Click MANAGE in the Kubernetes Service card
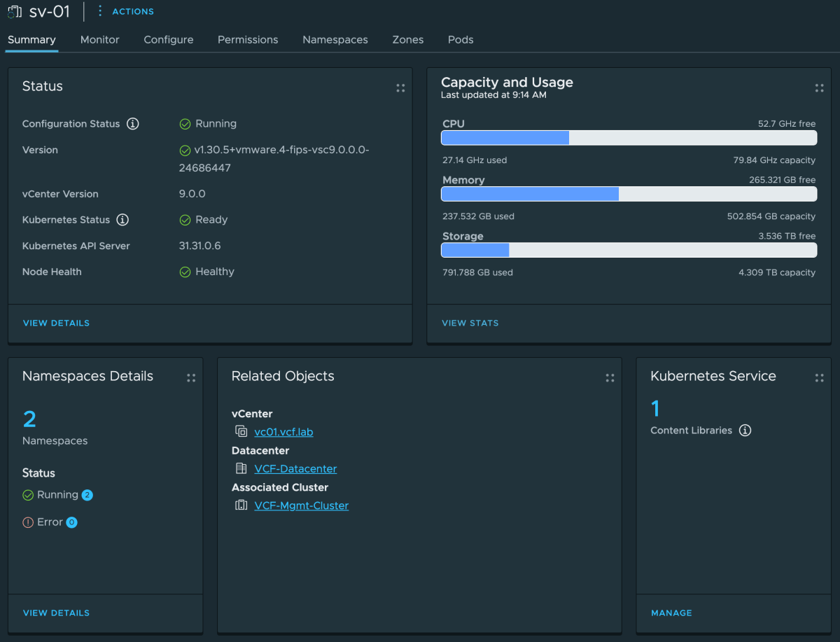The image size is (840, 642). coord(671,613)
